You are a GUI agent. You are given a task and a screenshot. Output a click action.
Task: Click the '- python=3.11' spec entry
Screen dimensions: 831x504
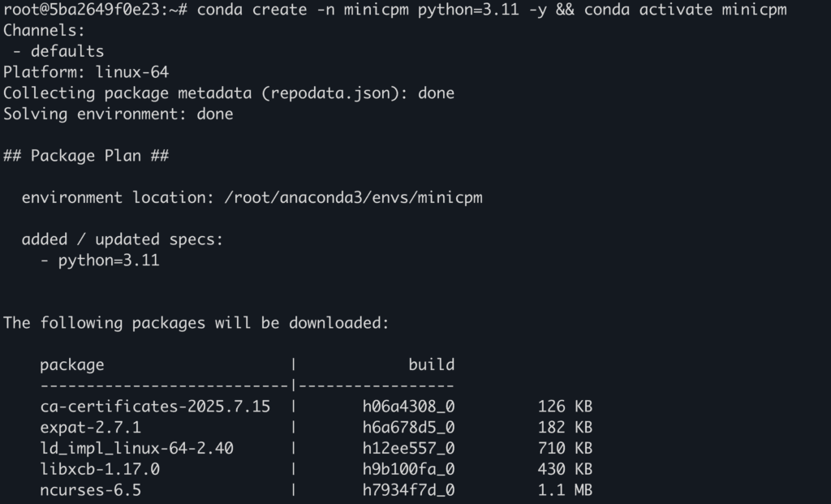click(100, 261)
